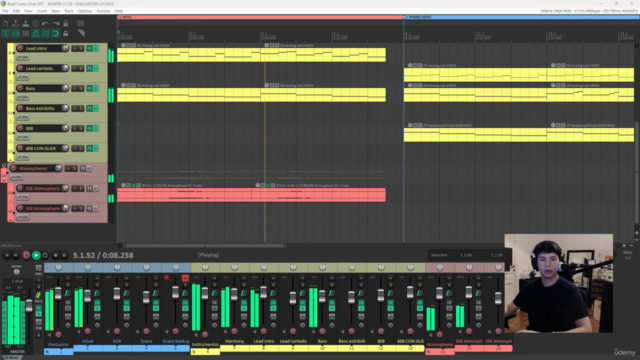Solo the Bass estribillo track
The height and width of the screenshot is (360, 640).
pyautogui.click(x=81, y=109)
